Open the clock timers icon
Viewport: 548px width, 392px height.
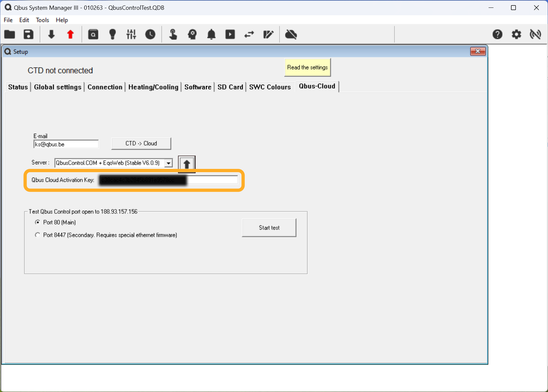pyautogui.click(x=150, y=34)
